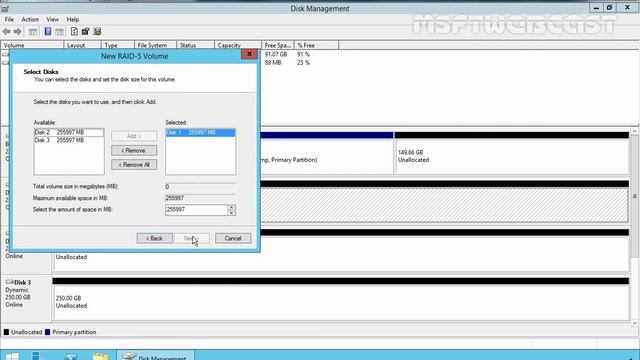Click the 25 % free cell
The width and height of the screenshot is (640, 360).
[x=303, y=62]
